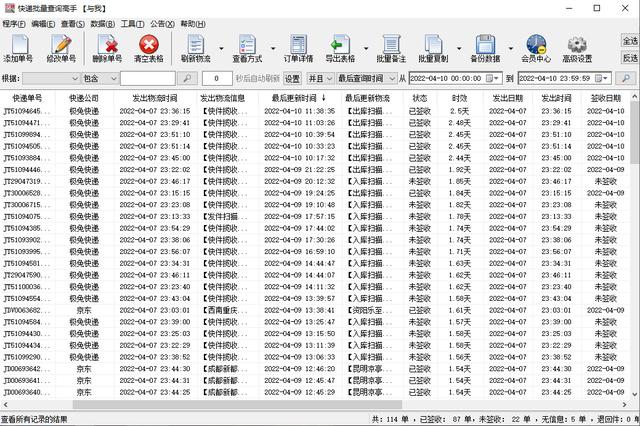Open the 高级设置 gear icon
This screenshot has width=640, height=426.
point(577,48)
